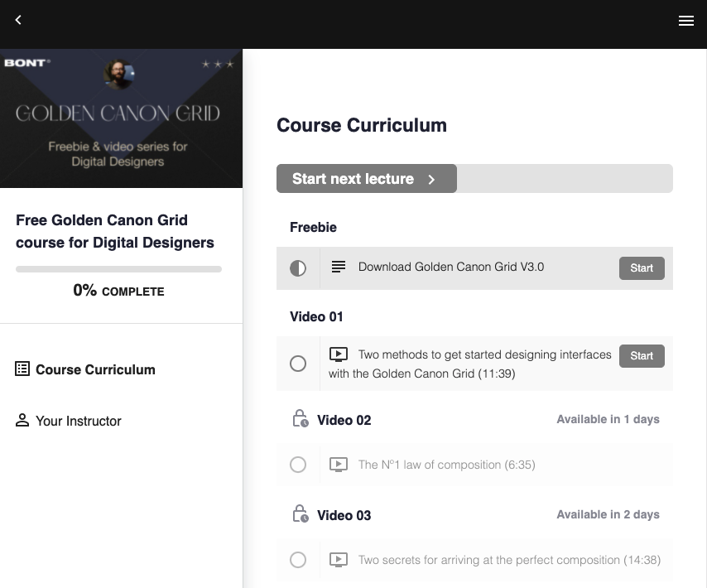
Task: Click the Start next lecture chevron arrow
Action: pos(431,180)
